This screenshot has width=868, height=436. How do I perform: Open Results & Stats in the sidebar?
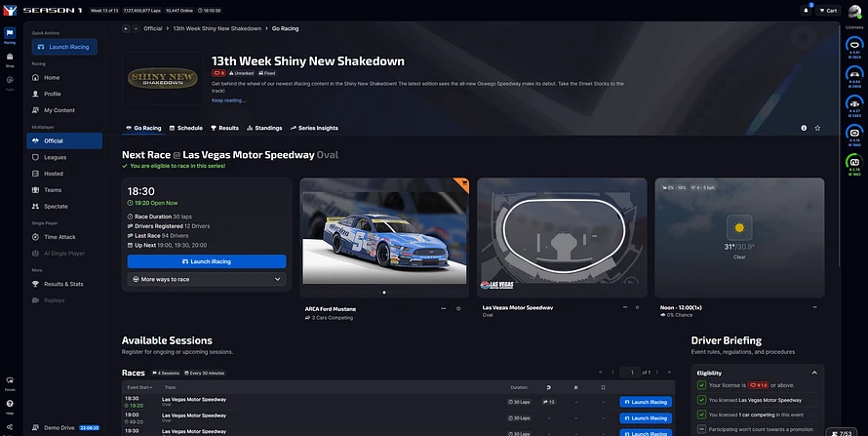click(x=64, y=284)
